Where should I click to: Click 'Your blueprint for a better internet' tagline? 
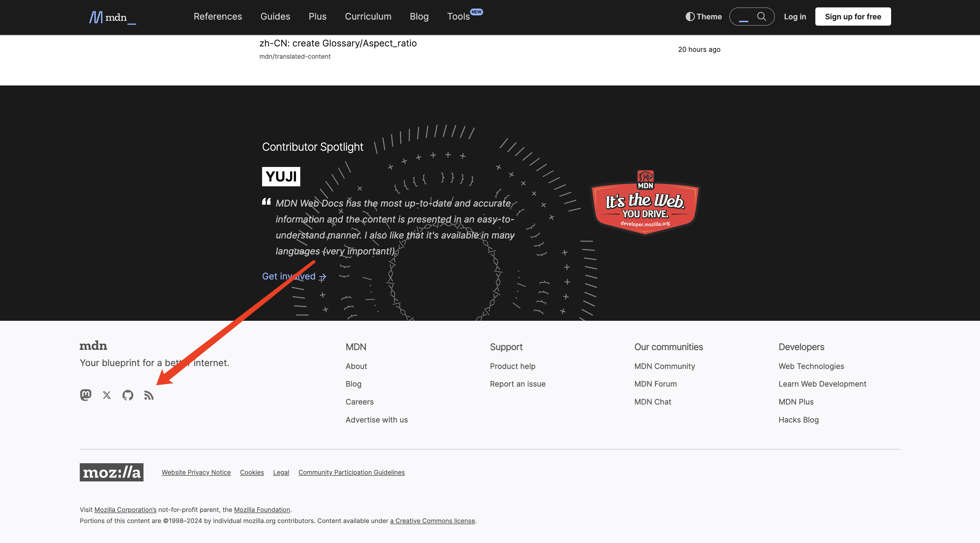154,363
